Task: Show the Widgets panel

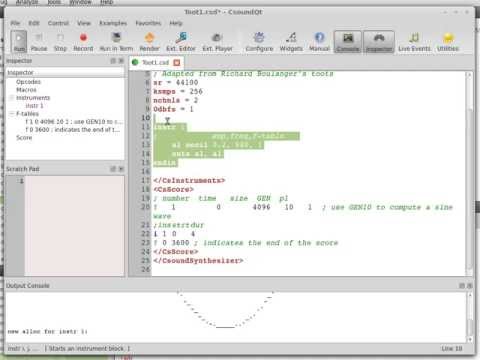Action: coord(291,41)
